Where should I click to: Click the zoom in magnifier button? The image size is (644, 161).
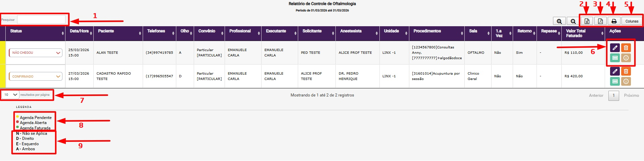pos(559,21)
